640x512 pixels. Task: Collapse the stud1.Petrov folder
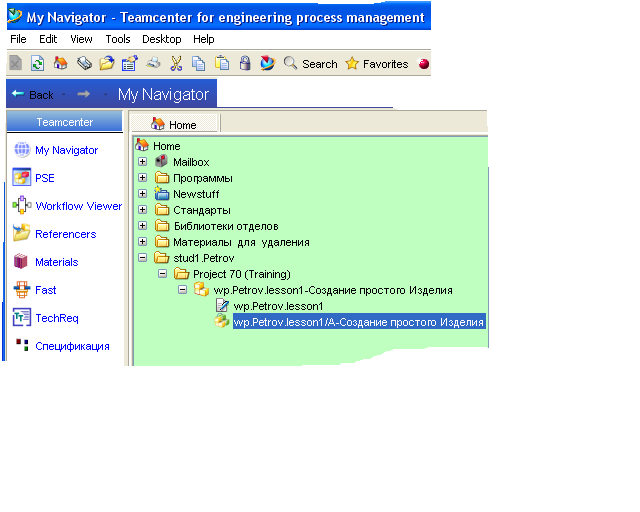click(142, 258)
